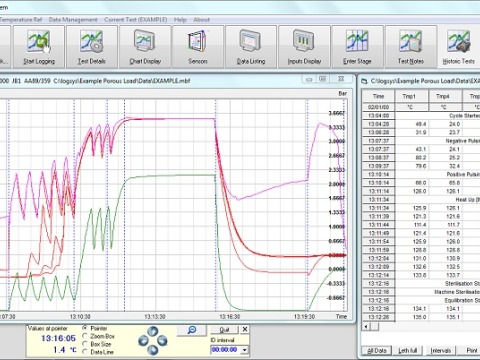The width and height of the screenshot is (480, 360).
Task: Click the Sensors toolbar icon
Action: pyautogui.click(x=198, y=47)
